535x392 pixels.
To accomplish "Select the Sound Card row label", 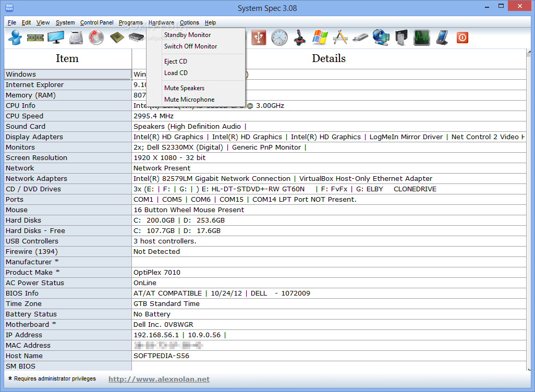I will point(68,127).
